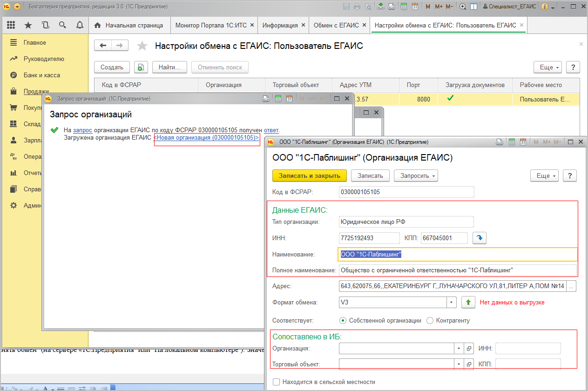Click the Найти... button
The image size is (588, 391).
point(169,67)
